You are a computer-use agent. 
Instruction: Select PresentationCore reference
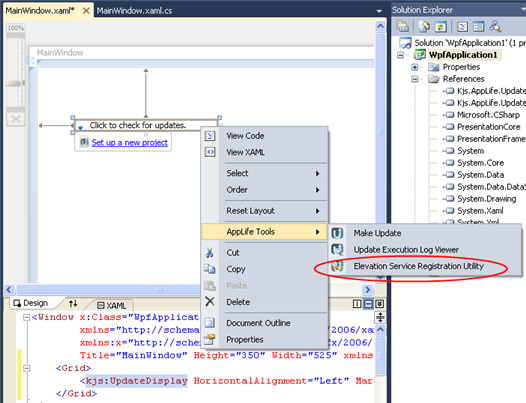tap(489, 127)
